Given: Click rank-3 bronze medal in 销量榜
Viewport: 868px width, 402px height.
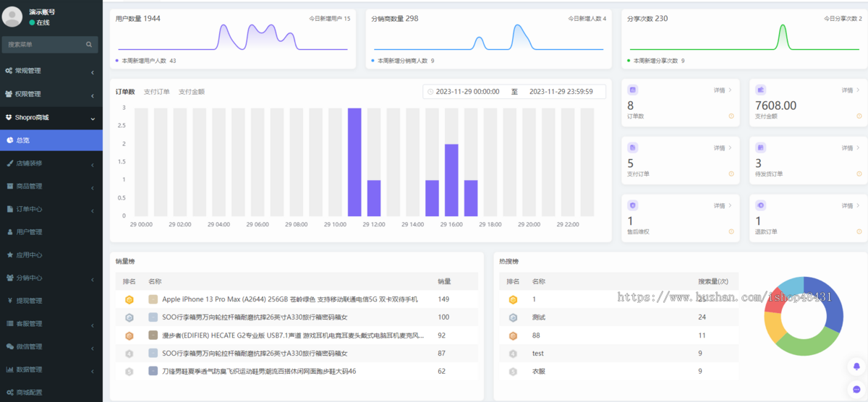Looking at the screenshot, I should [x=129, y=335].
